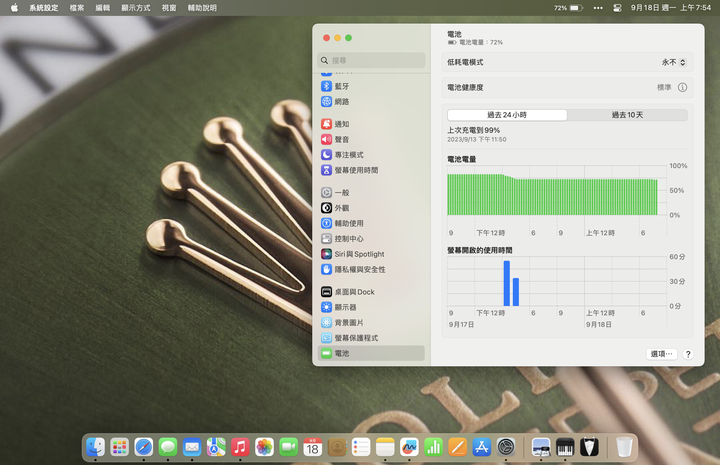
Task: Open Contacts from the Dock
Action: (x=337, y=447)
